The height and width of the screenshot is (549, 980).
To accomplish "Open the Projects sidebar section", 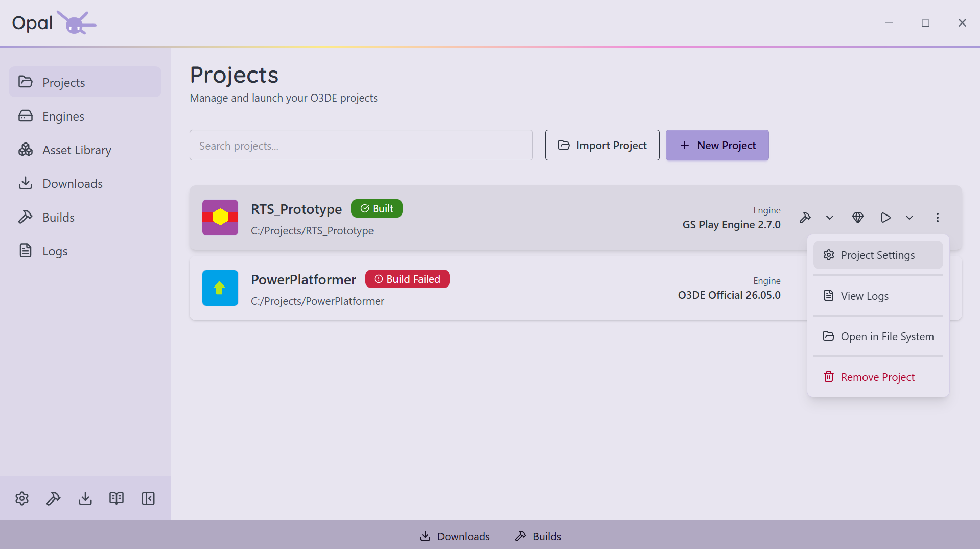I will [x=85, y=82].
